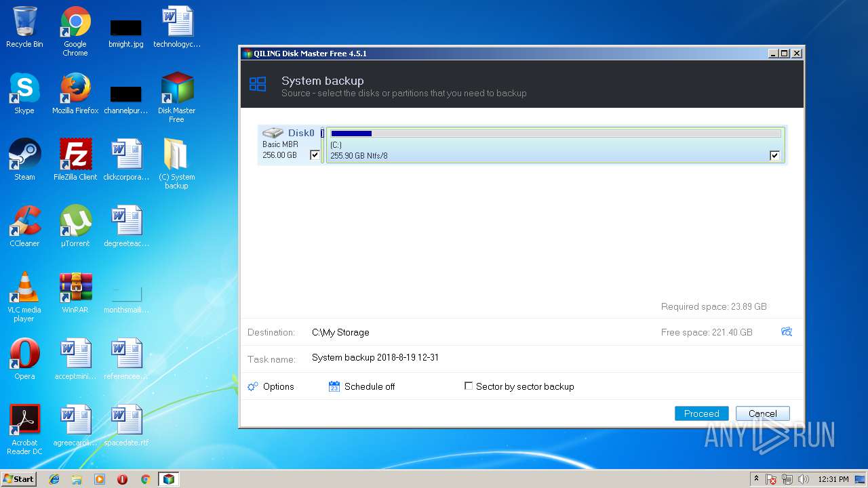Open the (C) System backup folder
This screenshot has width=868, height=488.
176,164
